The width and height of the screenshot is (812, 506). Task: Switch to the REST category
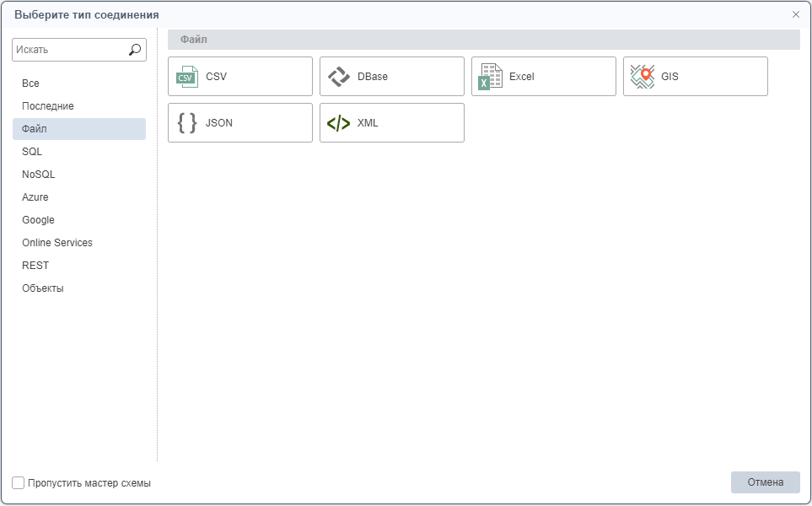click(35, 266)
